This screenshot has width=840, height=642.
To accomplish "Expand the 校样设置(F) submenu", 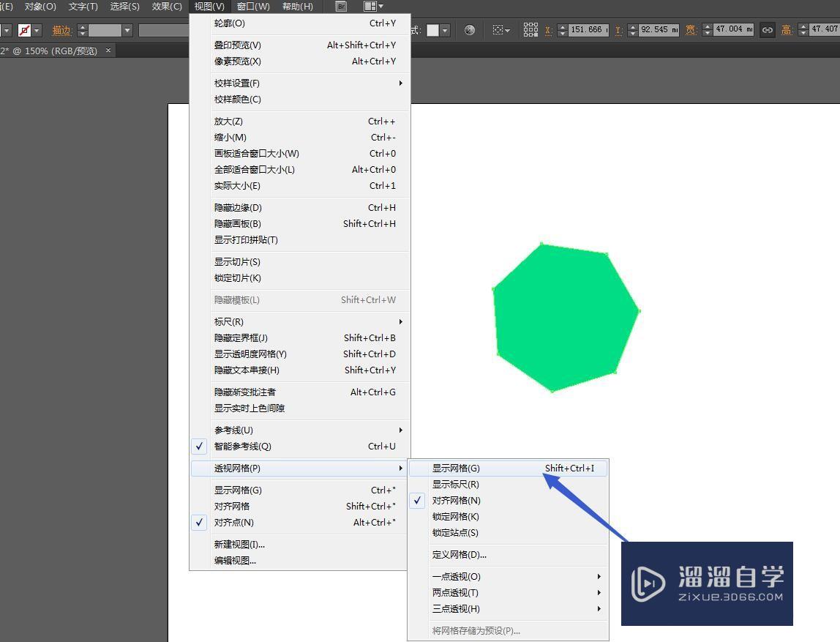I will (x=300, y=83).
